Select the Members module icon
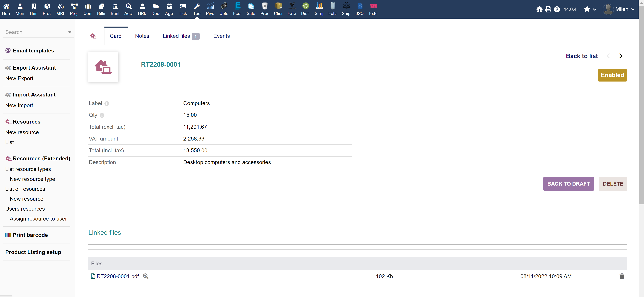 click(19, 9)
